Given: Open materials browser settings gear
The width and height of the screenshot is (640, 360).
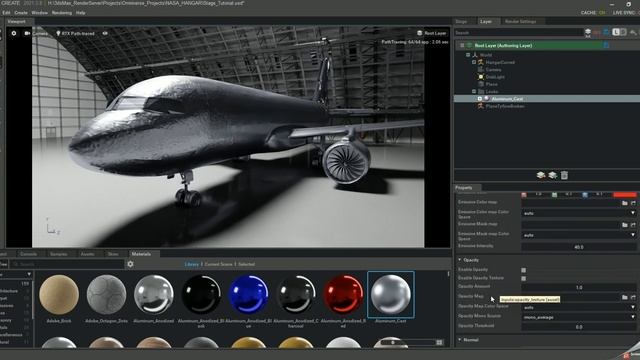Looking at the screenshot, I should [130, 264].
